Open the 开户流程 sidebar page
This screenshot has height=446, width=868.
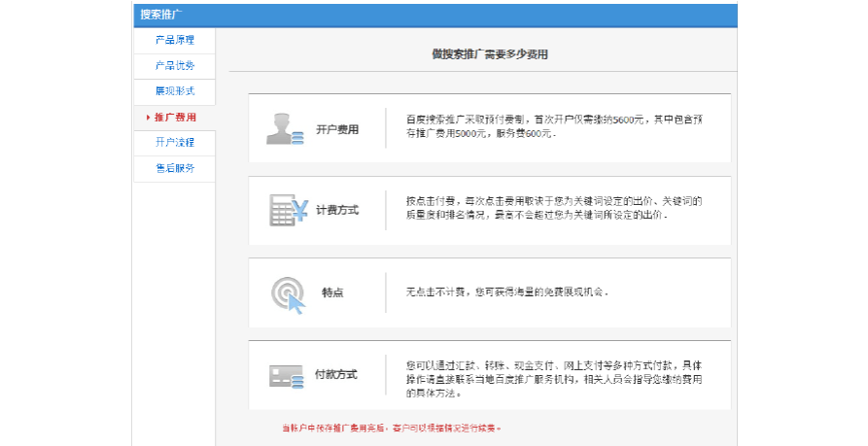(x=175, y=143)
